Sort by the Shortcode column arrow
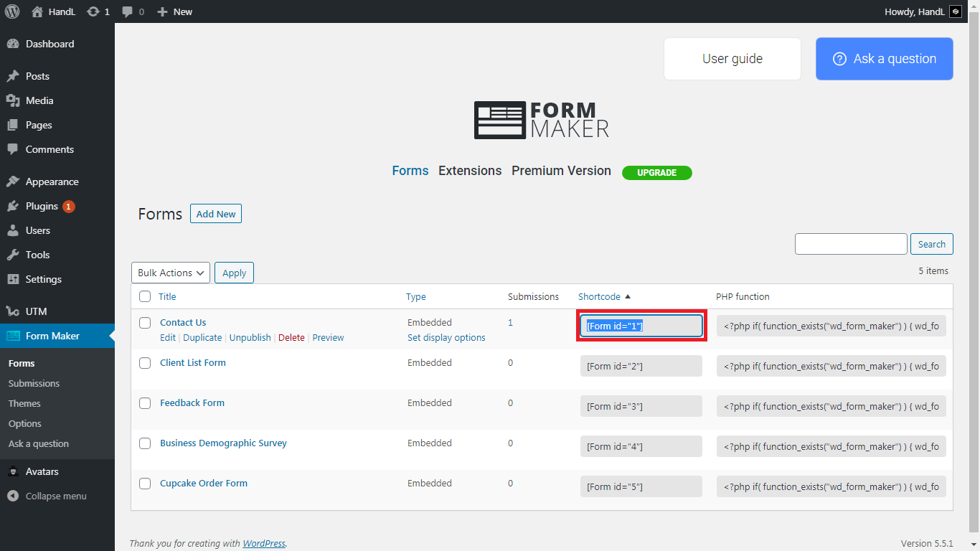This screenshot has height=551, width=980. coord(628,296)
